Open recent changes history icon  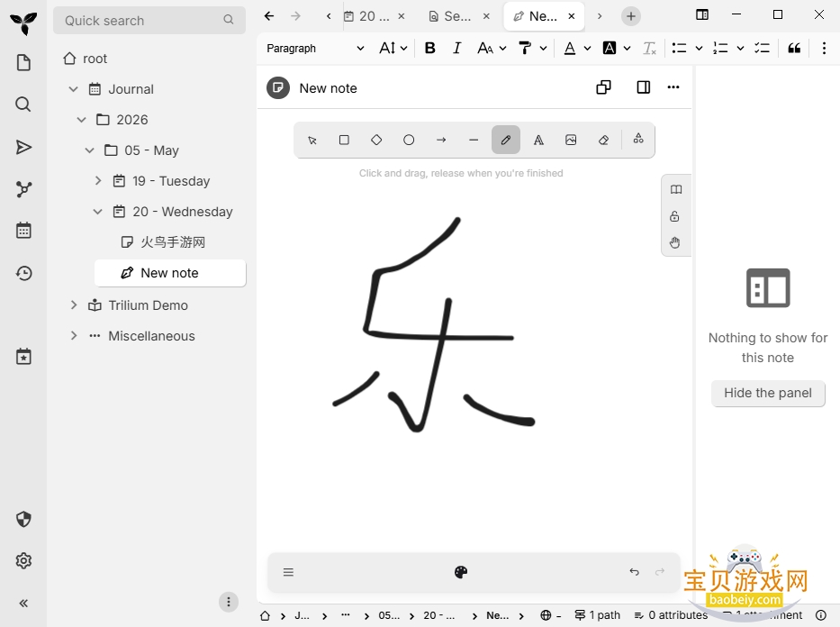[23, 273]
